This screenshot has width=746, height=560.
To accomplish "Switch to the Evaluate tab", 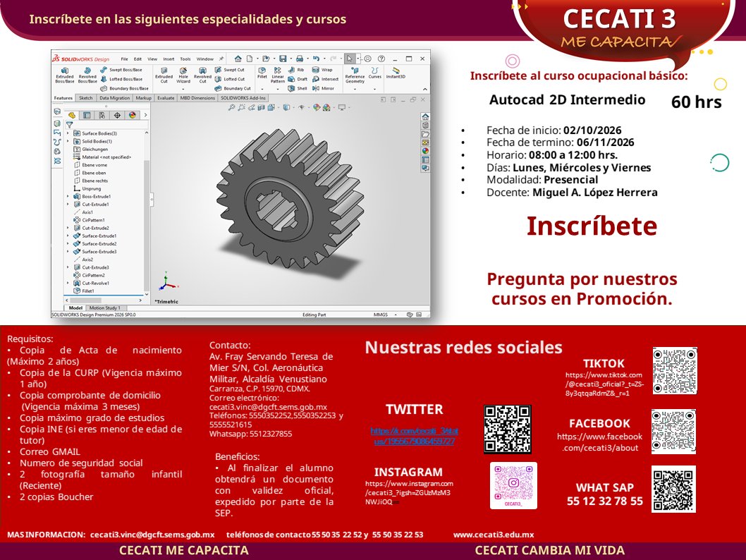I will click(166, 98).
